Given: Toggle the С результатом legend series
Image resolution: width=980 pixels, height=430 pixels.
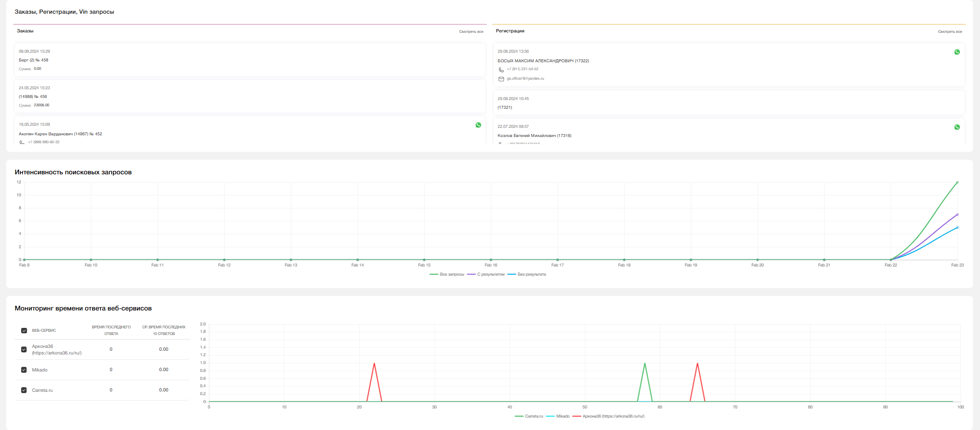Looking at the screenshot, I should pyautogui.click(x=486, y=274).
